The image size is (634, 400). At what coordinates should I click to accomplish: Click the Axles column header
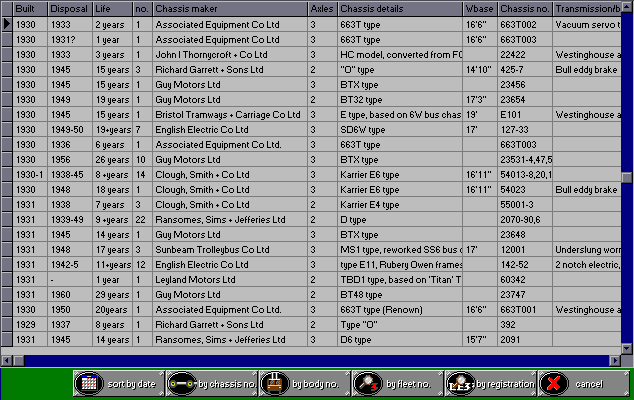click(x=322, y=8)
